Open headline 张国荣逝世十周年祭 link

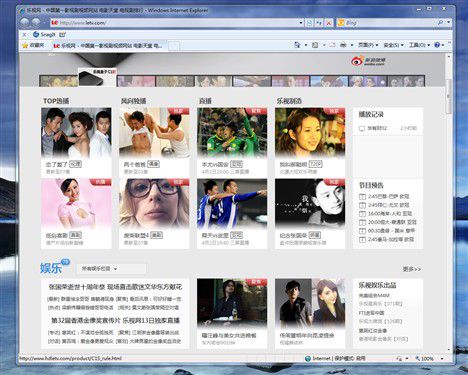click(115, 287)
